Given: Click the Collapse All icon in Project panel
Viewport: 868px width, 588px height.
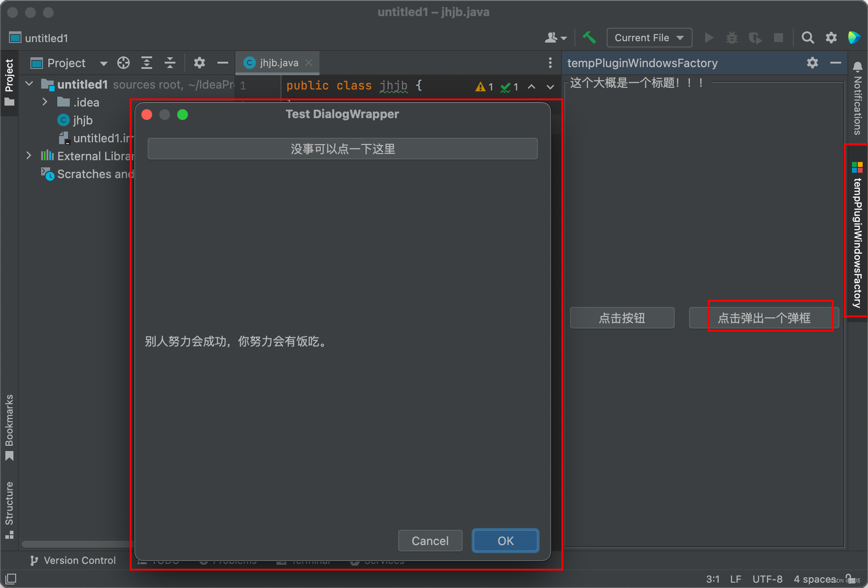Looking at the screenshot, I should pos(170,63).
